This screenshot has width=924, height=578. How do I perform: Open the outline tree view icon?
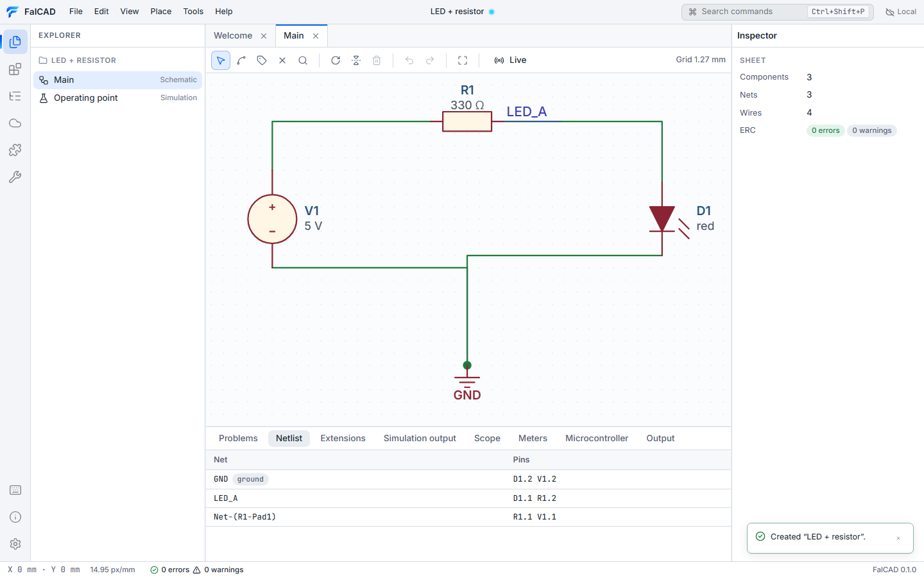pos(15,96)
